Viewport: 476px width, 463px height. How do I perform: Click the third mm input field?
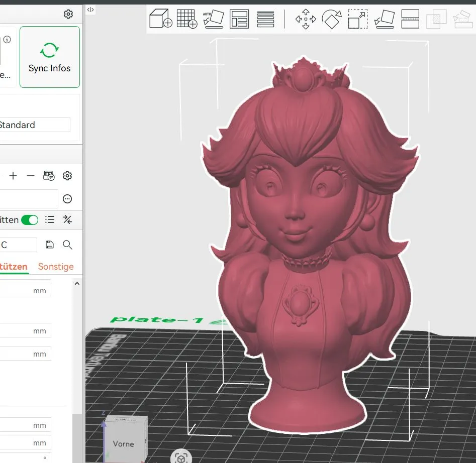point(26,354)
